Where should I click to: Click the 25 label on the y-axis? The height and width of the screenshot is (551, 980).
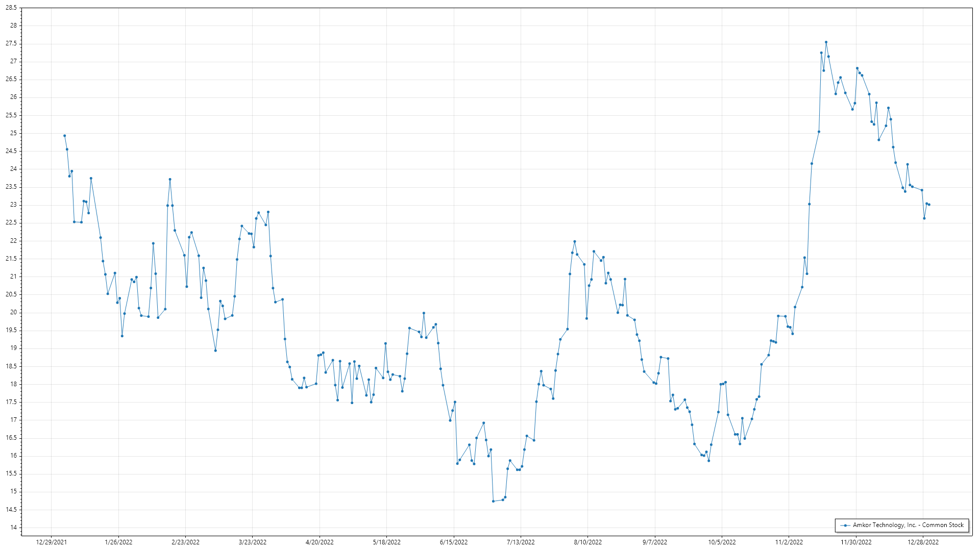pyautogui.click(x=13, y=133)
